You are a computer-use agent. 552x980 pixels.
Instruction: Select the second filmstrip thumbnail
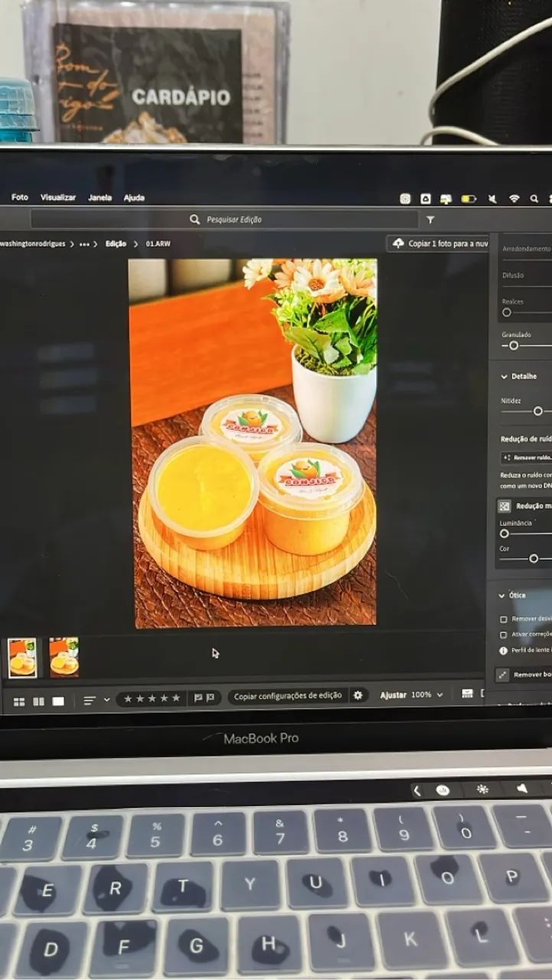coord(64,657)
